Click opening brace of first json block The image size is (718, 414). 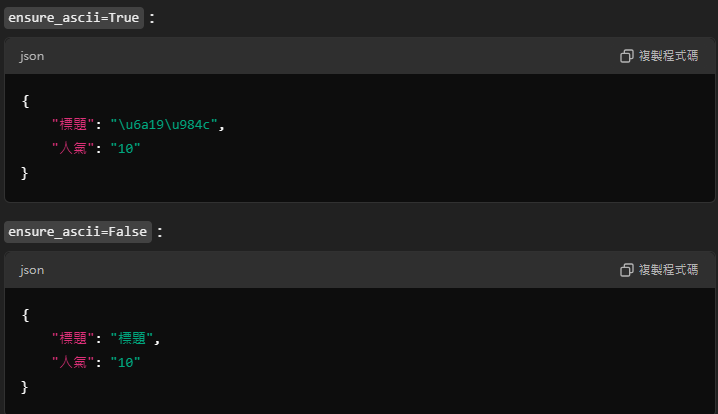point(26,101)
